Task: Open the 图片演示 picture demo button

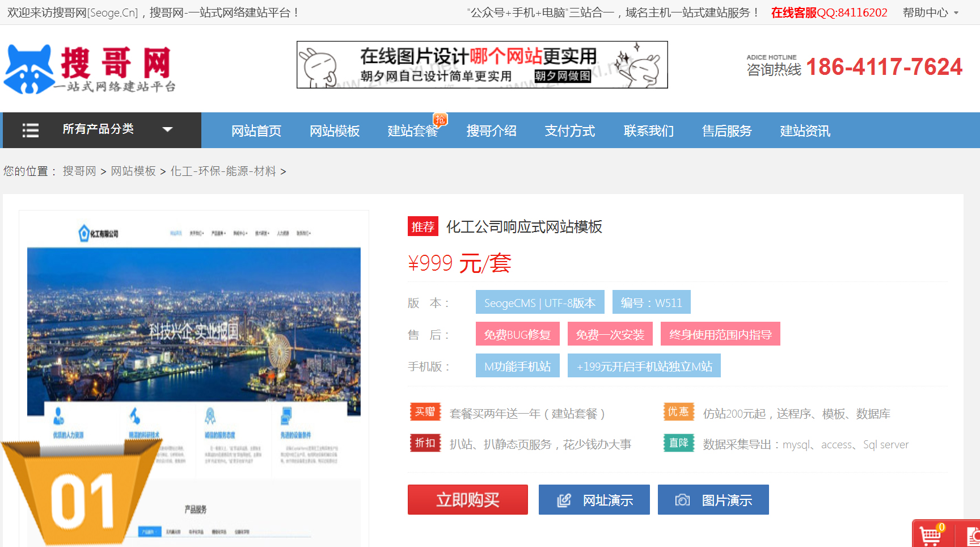Action: point(713,500)
